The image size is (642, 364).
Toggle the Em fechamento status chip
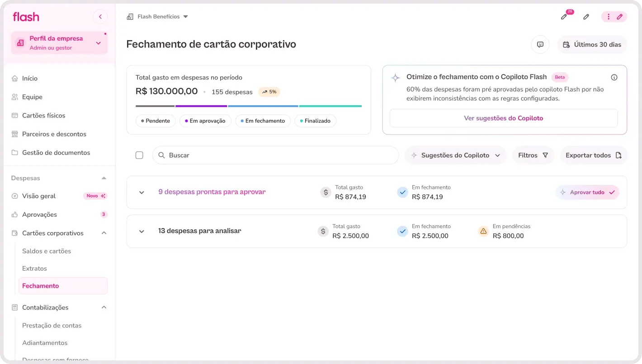tap(263, 121)
